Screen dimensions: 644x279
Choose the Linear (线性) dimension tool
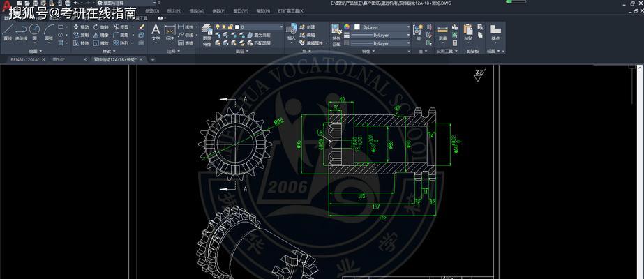(x=186, y=27)
